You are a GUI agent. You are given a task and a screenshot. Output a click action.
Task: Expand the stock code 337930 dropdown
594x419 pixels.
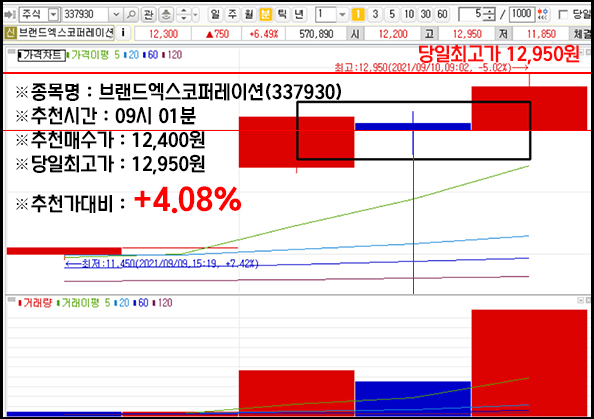[x=116, y=15]
